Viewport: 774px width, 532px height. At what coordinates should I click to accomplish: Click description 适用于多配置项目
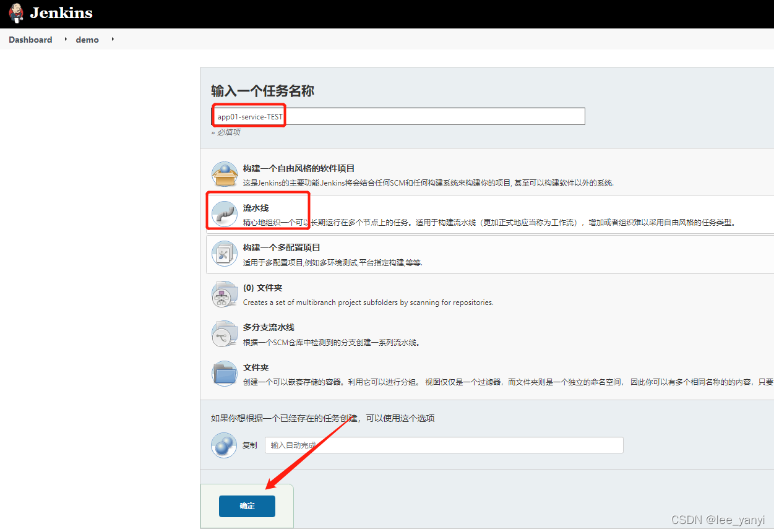[x=333, y=262]
